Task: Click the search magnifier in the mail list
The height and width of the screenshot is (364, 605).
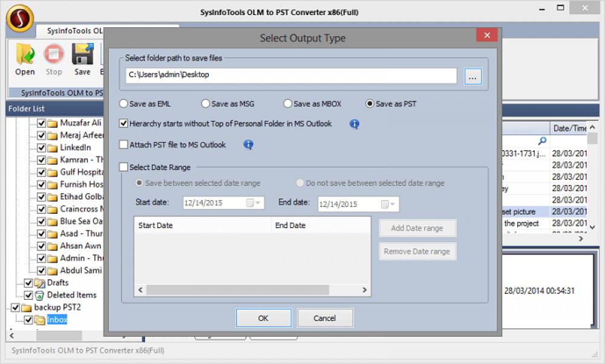Action: (543, 140)
